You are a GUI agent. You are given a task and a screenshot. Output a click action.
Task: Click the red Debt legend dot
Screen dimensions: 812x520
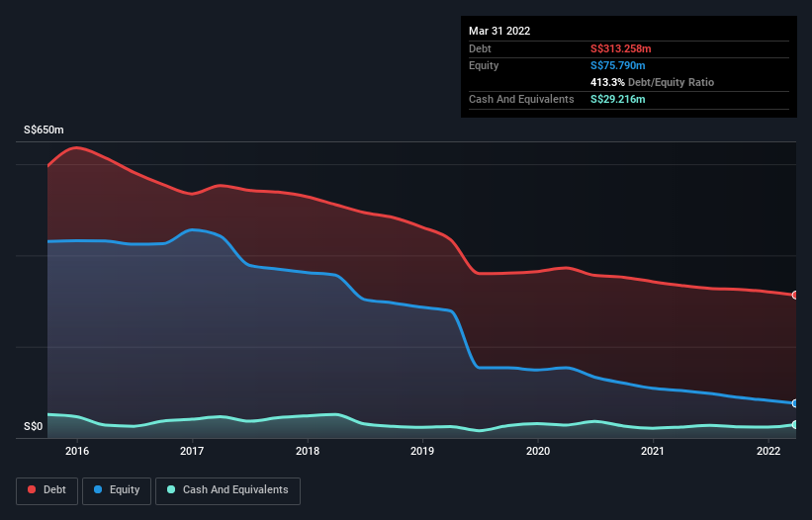click(x=32, y=489)
